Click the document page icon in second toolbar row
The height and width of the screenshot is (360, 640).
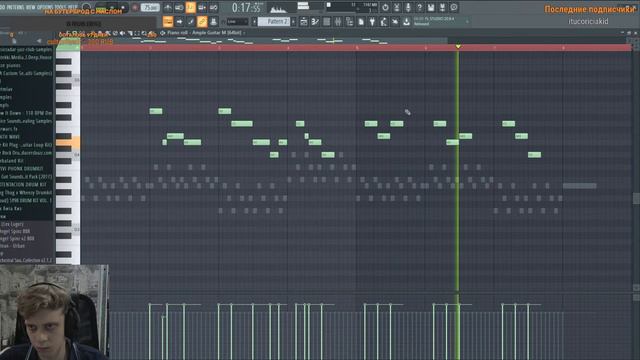[361, 22]
